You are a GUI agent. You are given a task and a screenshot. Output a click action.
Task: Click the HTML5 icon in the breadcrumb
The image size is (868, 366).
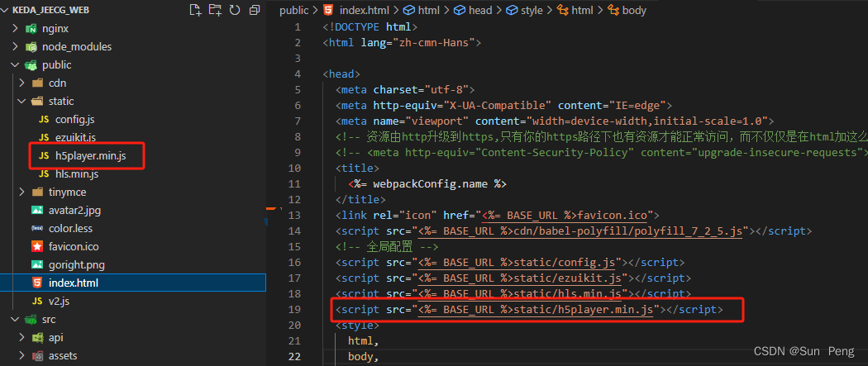coord(328,10)
